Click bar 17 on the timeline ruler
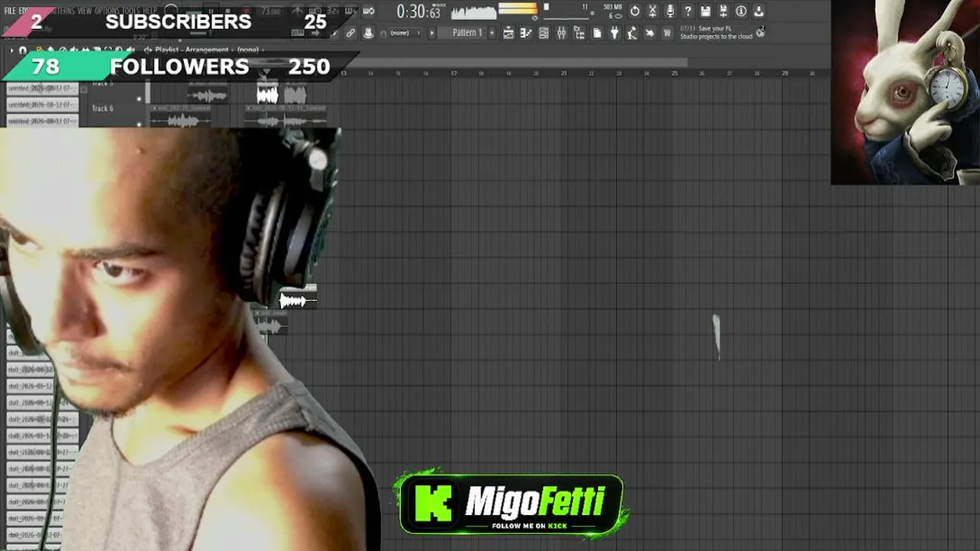This screenshot has height=551, width=980. click(x=454, y=73)
